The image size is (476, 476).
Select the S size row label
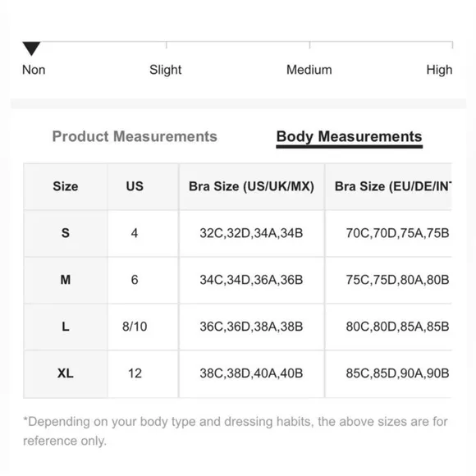[66, 233]
